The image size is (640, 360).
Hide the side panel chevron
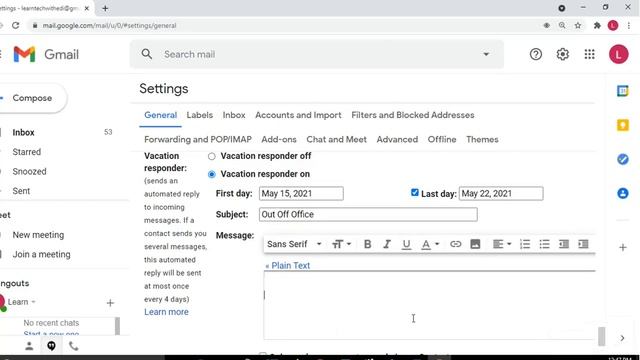622,338
